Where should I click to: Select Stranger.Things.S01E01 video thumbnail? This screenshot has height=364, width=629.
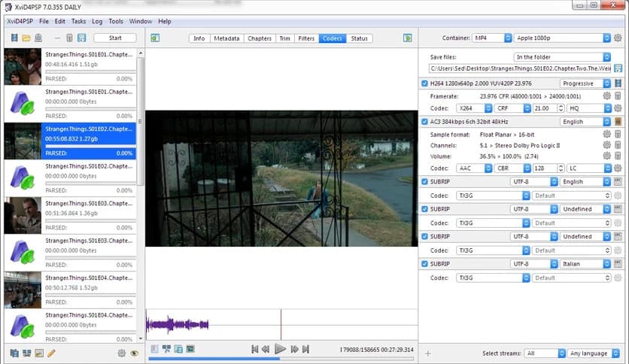[23, 66]
